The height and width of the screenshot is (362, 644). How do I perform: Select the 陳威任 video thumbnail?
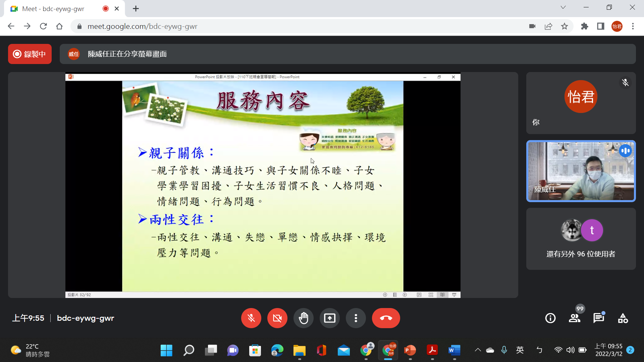(581, 171)
